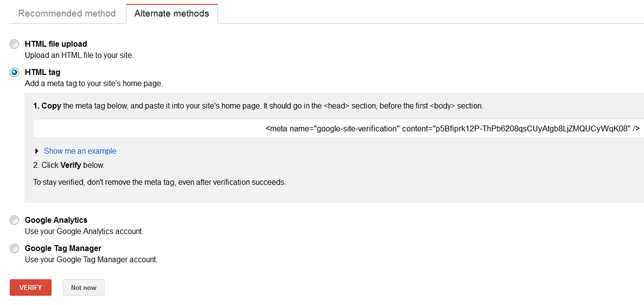This screenshot has width=644, height=305.
Task: Click the Upload an HTML file description text
Action: coord(79,55)
